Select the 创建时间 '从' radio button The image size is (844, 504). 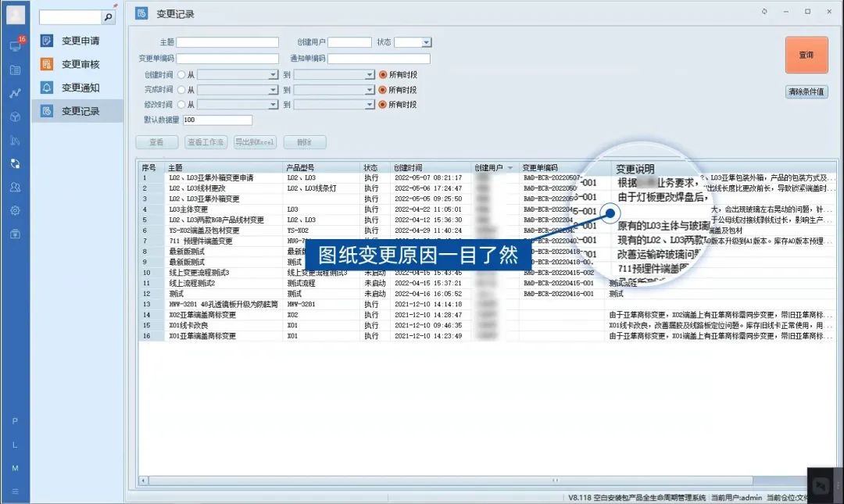pyautogui.click(x=181, y=75)
